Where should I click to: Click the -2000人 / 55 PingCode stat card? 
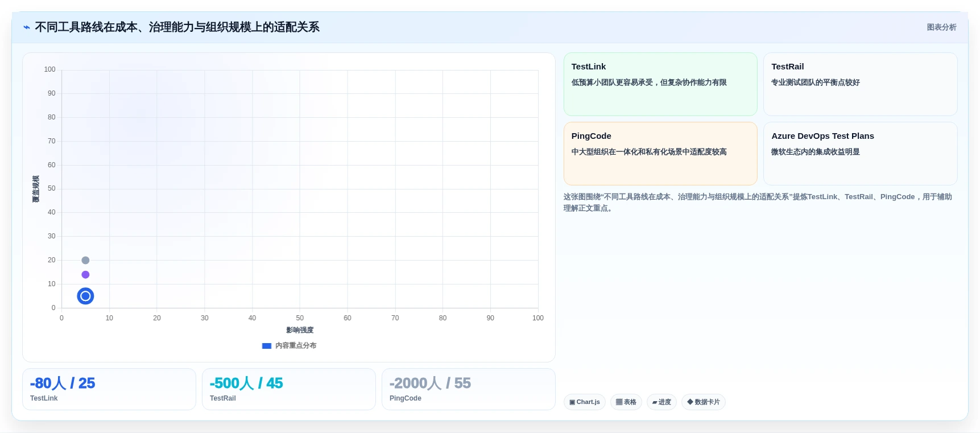469,389
